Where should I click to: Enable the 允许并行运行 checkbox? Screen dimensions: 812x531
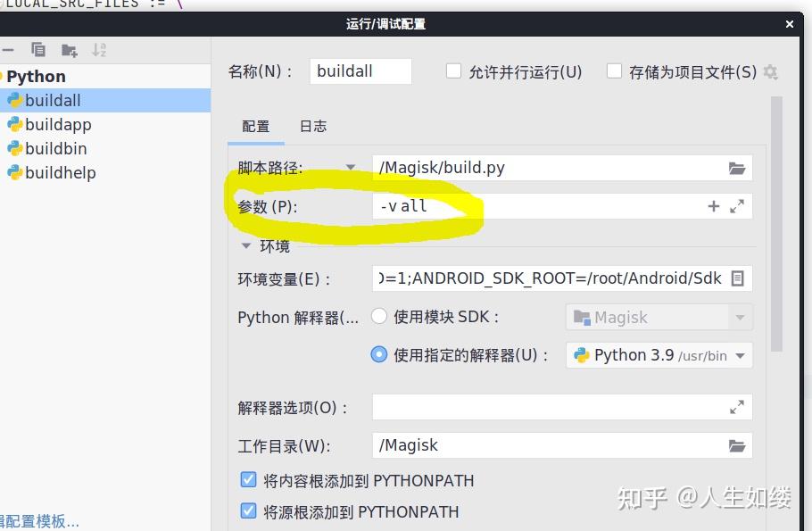tap(453, 71)
